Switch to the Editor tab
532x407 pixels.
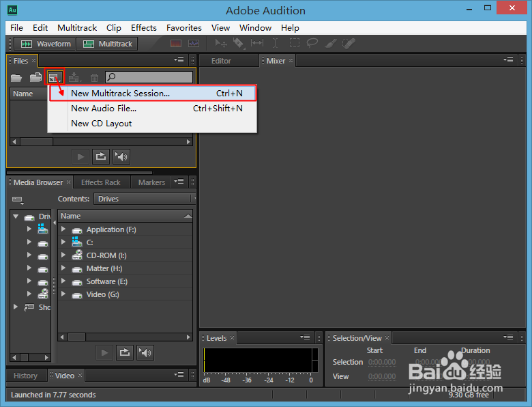[x=221, y=61]
